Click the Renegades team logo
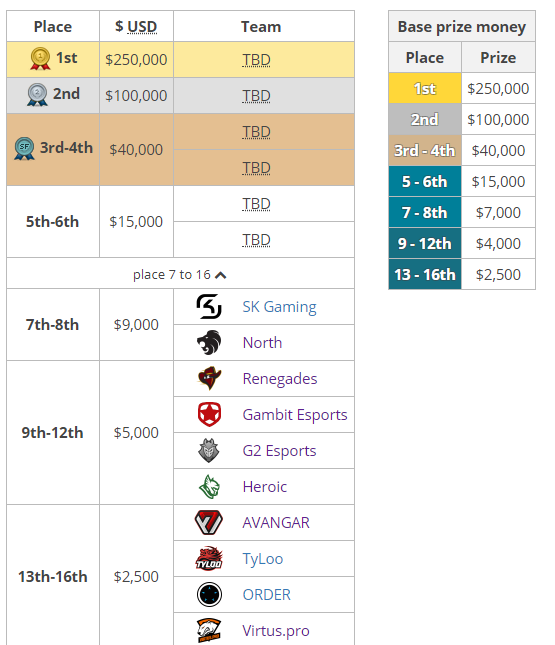 click(x=209, y=378)
